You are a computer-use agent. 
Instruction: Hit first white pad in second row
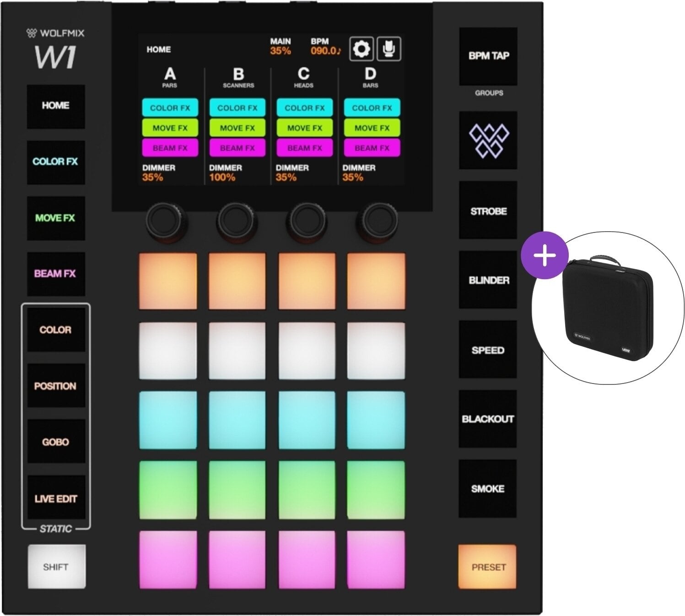click(168, 351)
